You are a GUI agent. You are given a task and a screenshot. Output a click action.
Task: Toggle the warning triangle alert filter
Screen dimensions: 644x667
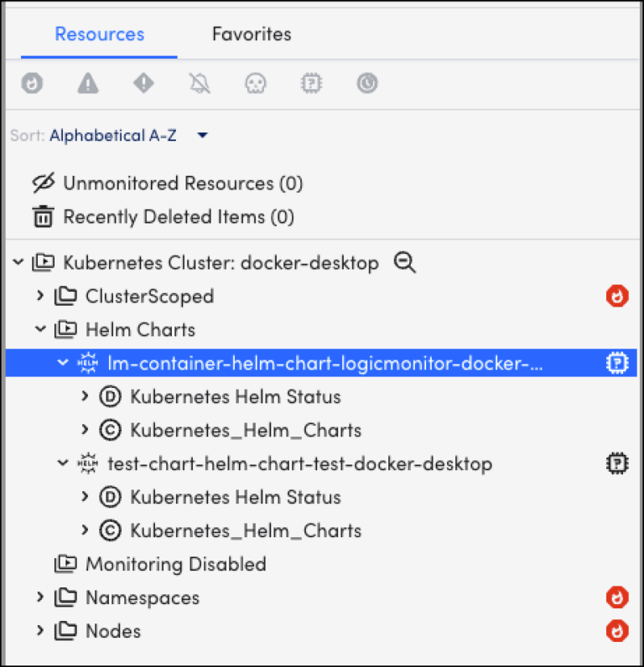(x=88, y=83)
